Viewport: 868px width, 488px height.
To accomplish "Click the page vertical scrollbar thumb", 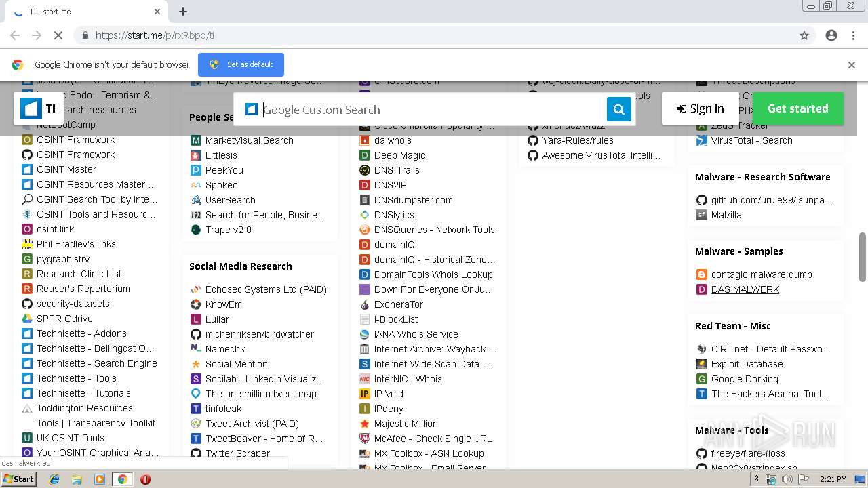I will coord(863,256).
